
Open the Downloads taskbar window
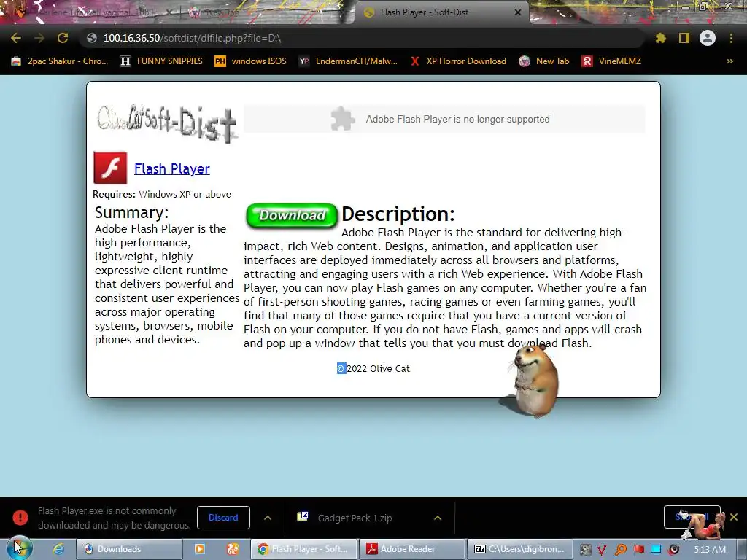click(130, 549)
